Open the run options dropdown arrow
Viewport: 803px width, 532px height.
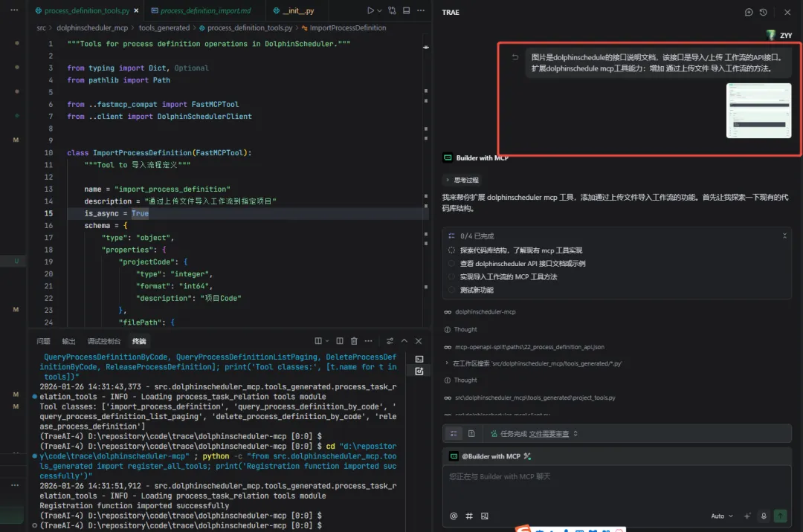click(379, 10)
